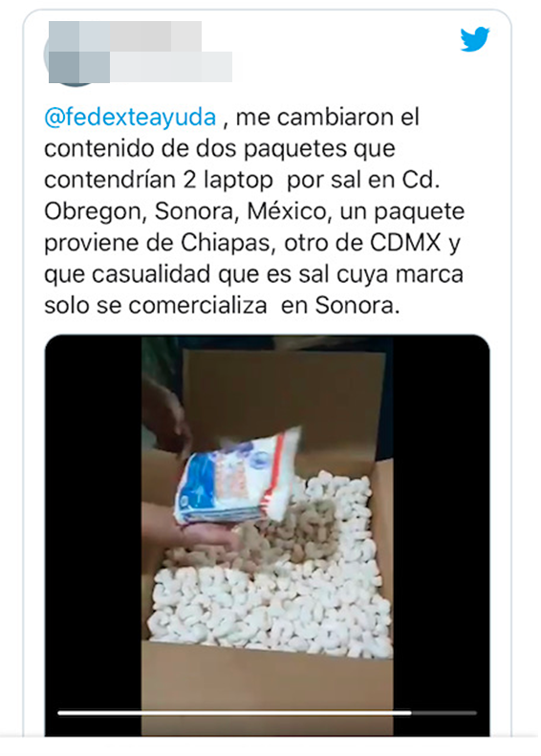Open the @fedexteayuda mention link

[x=130, y=118]
